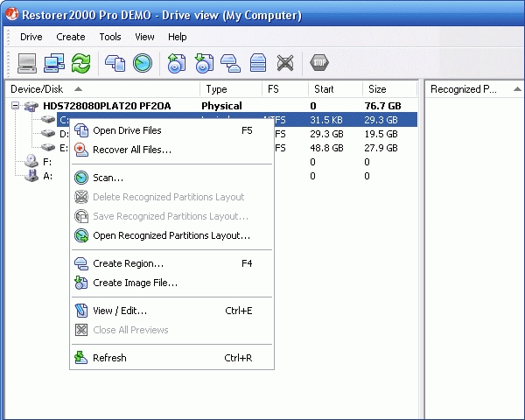Click the Size column header
Viewport: 525px width, 420px height.
pos(377,88)
